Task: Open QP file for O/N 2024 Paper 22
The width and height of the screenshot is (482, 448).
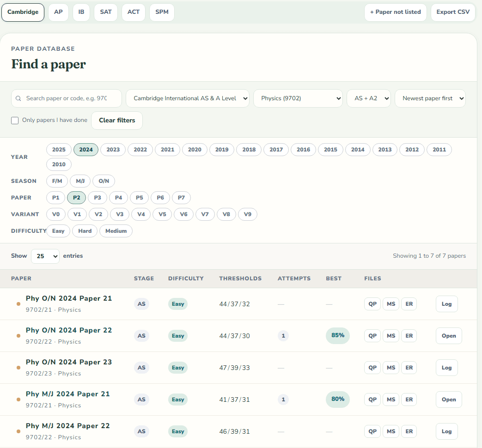Action: coord(372,336)
